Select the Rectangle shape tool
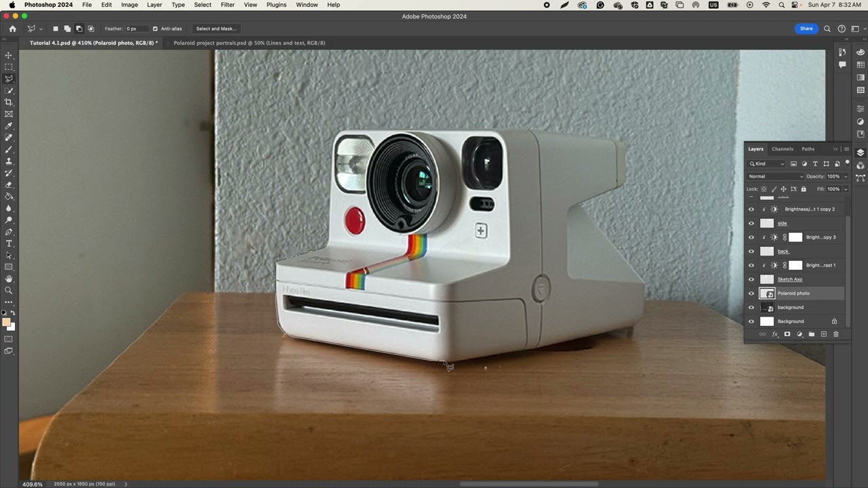The height and width of the screenshot is (488, 868). click(9, 267)
